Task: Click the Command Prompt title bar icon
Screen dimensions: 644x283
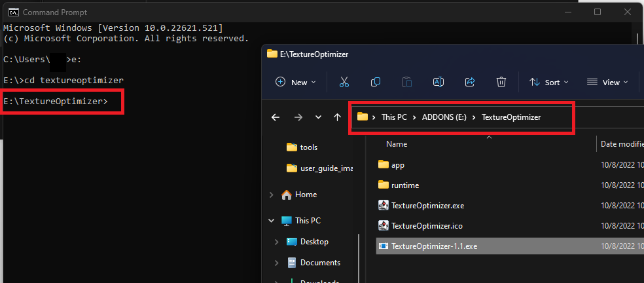Action: coord(13,12)
